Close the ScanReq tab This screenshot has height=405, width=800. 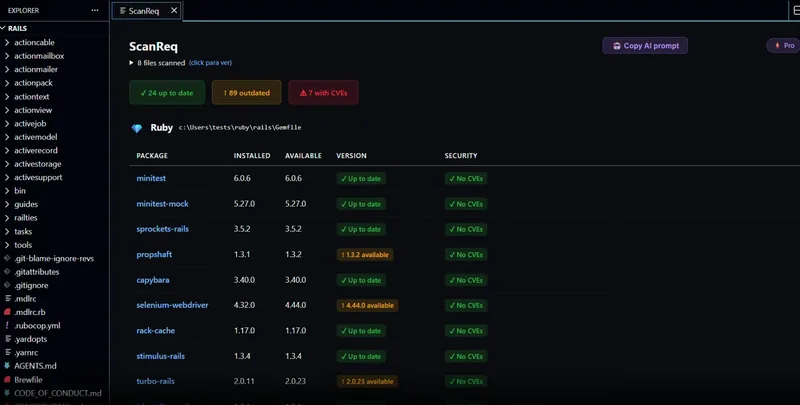click(174, 10)
